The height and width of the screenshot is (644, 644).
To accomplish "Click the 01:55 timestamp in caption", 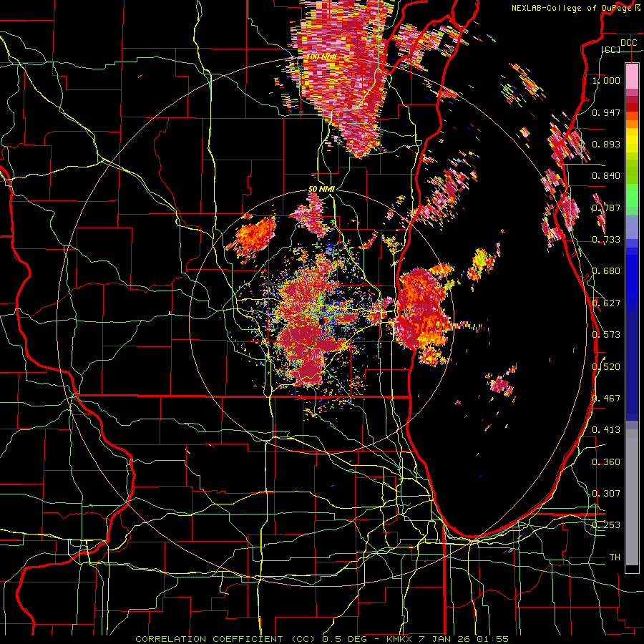I will [x=492, y=639].
